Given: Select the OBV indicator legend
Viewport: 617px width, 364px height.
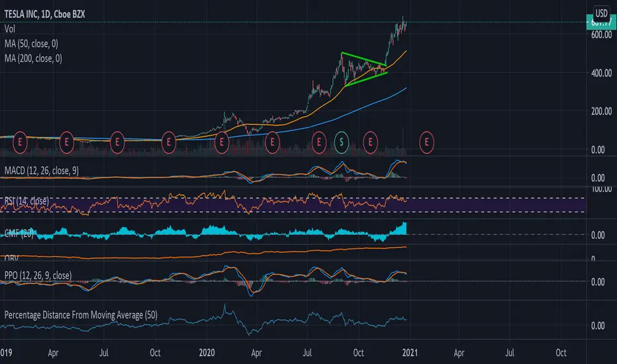Looking at the screenshot, I should click(x=11, y=258).
